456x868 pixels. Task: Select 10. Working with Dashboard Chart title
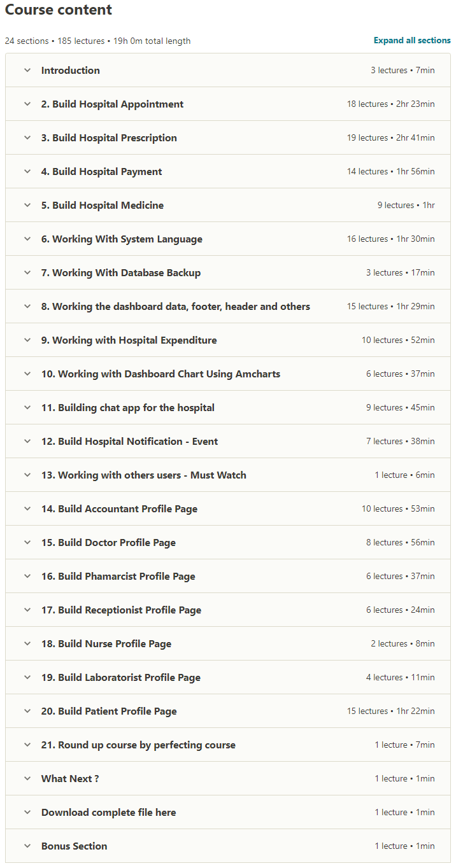tap(160, 374)
